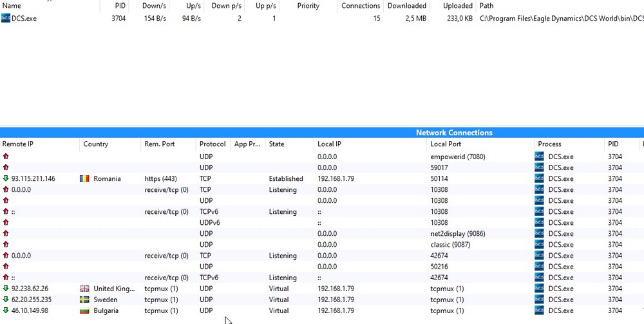Click the green incoming arrow beside 46.10.149.98
The image size is (644, 324).
tap(6, 310)
